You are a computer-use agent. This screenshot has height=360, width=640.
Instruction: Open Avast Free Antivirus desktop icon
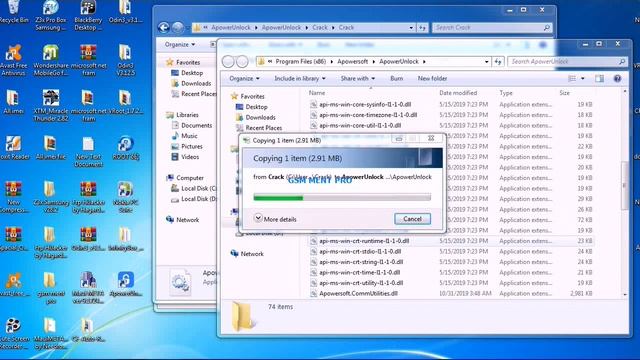(x=13, y=60)
